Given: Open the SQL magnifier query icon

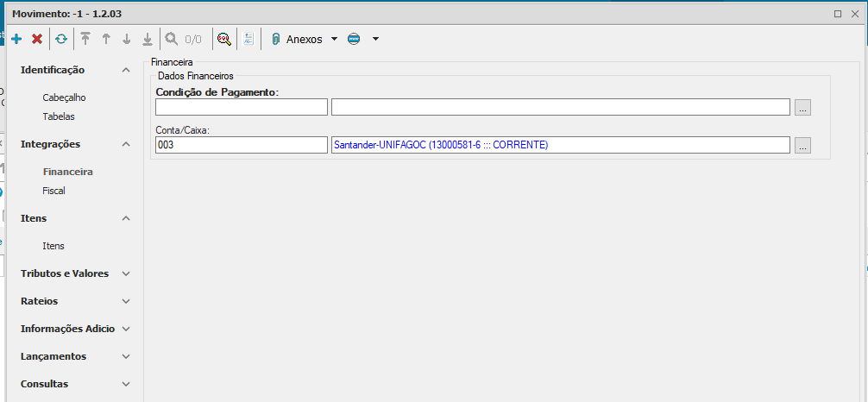Looking at the screenshot, I should (223, 39).
